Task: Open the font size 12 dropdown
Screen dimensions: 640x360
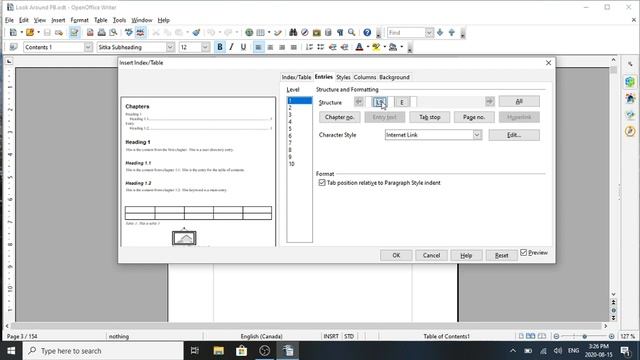Action: (x=205, y=47)
